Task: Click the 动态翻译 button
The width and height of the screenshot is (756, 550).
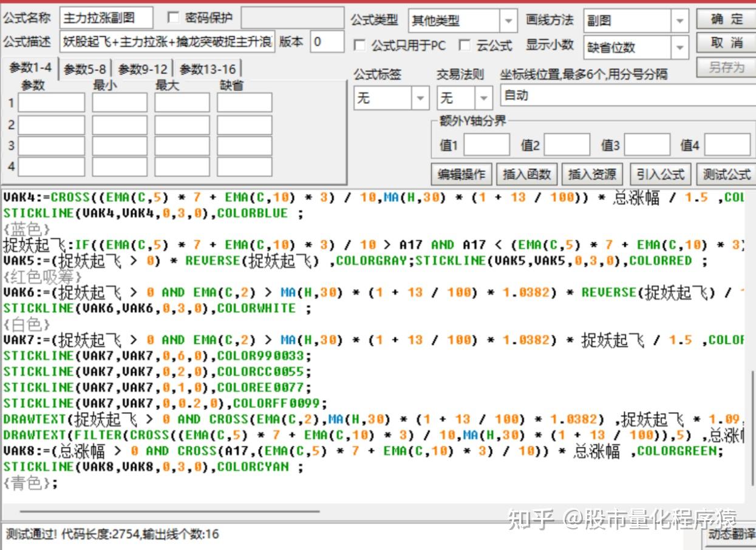Action: tap(731, 535)
